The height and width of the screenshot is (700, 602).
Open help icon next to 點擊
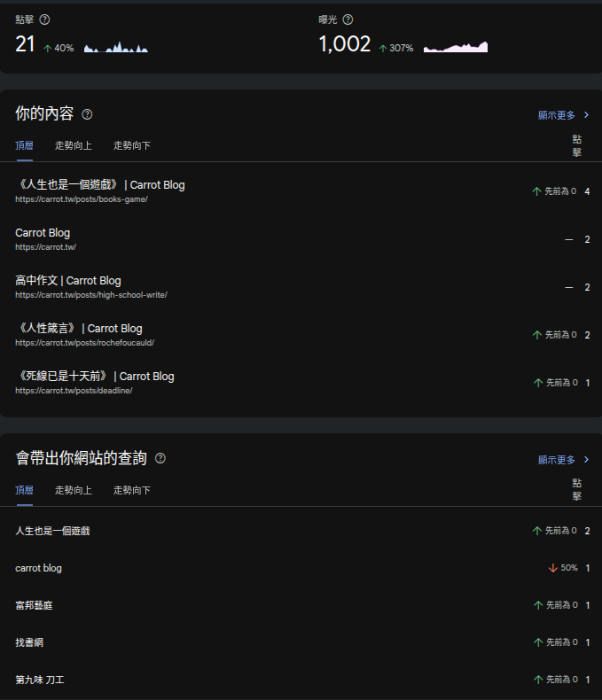(x=44, y=19)
